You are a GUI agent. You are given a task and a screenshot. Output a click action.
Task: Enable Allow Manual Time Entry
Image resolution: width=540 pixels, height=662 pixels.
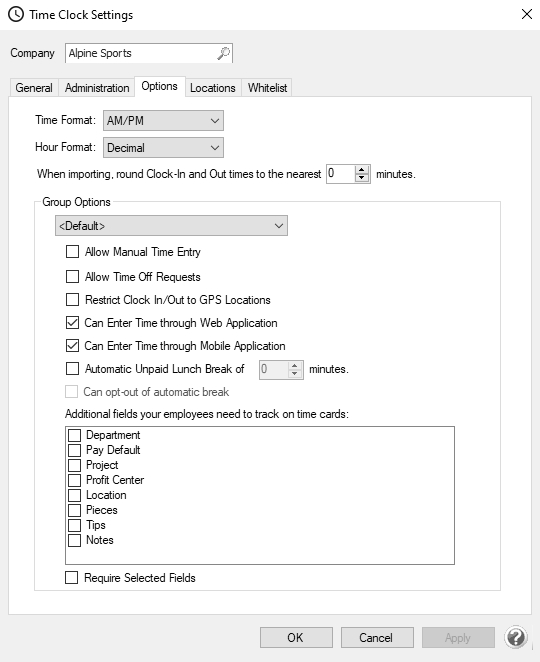coord(72,252)
